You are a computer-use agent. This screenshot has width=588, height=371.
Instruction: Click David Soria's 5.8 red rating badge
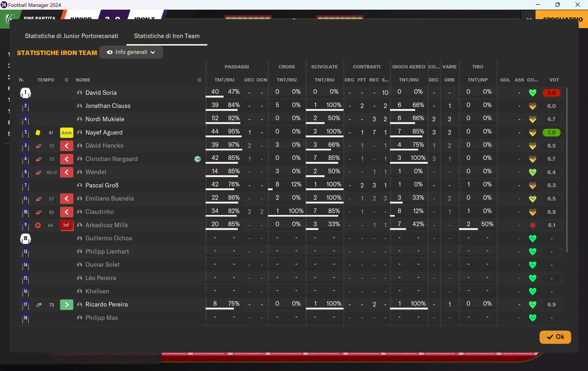551,93
